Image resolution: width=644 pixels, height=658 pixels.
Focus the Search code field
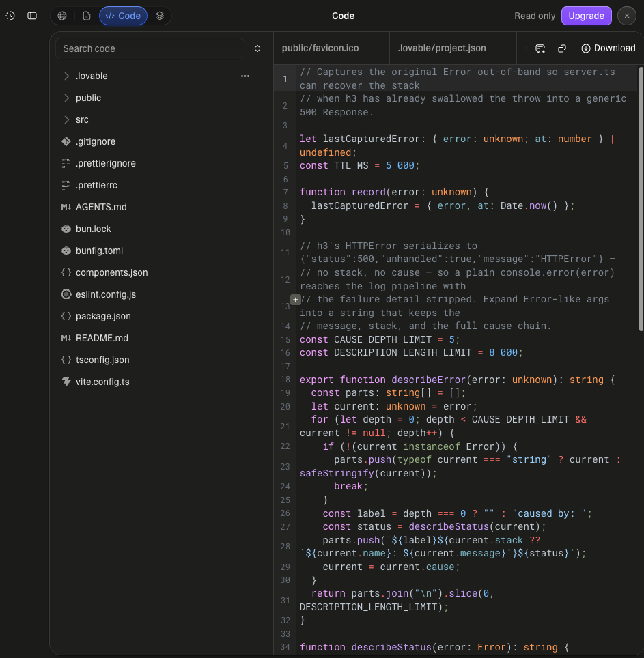tap(150, 48)
